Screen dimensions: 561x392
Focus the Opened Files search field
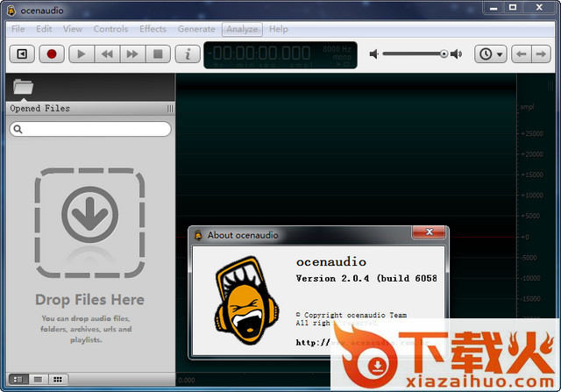(90, 129)
